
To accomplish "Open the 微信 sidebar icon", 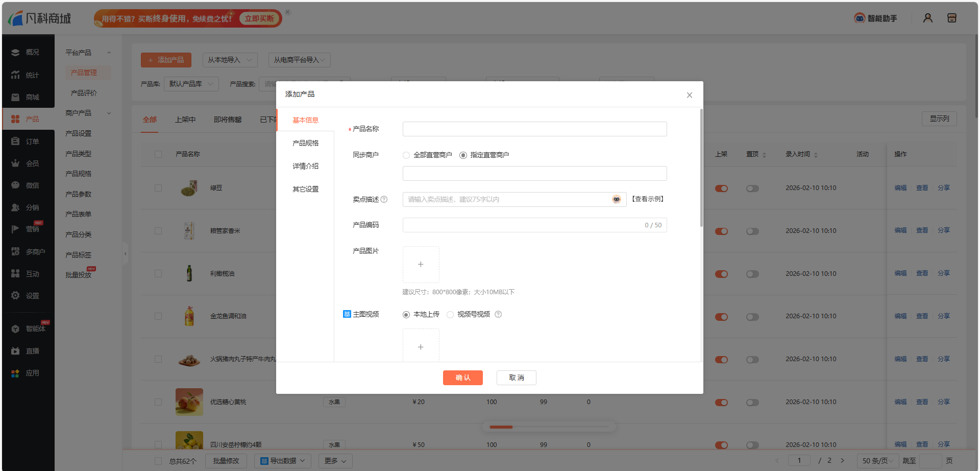I will point(29,185).
